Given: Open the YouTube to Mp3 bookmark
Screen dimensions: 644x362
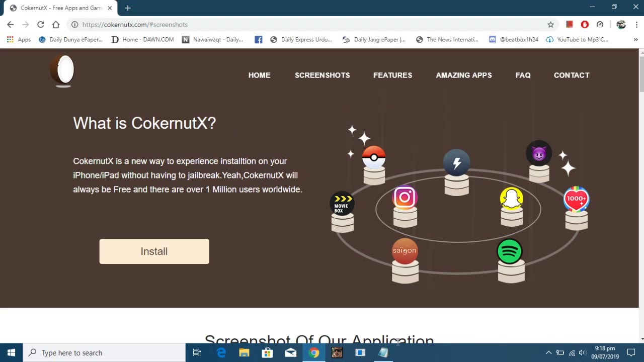Looking at the screenshot, I should [577, 39].
